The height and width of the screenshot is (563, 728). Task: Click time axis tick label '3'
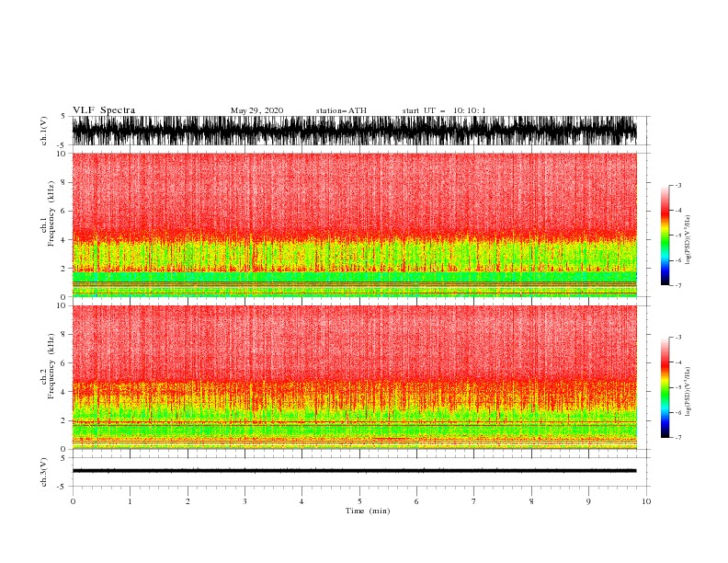point(245,501)
